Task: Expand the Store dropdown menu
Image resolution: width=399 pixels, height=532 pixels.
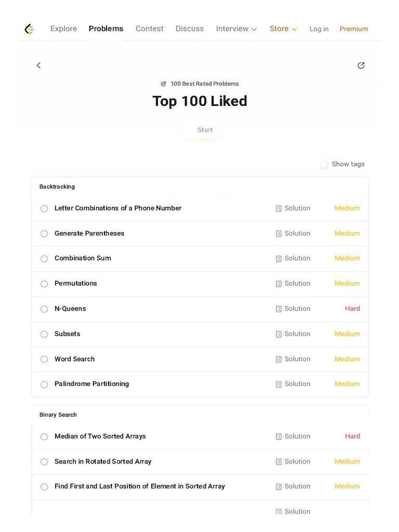Action: click(283, 29)
